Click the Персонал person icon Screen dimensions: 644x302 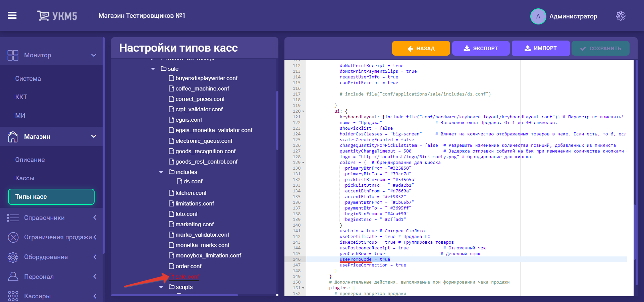13,277
